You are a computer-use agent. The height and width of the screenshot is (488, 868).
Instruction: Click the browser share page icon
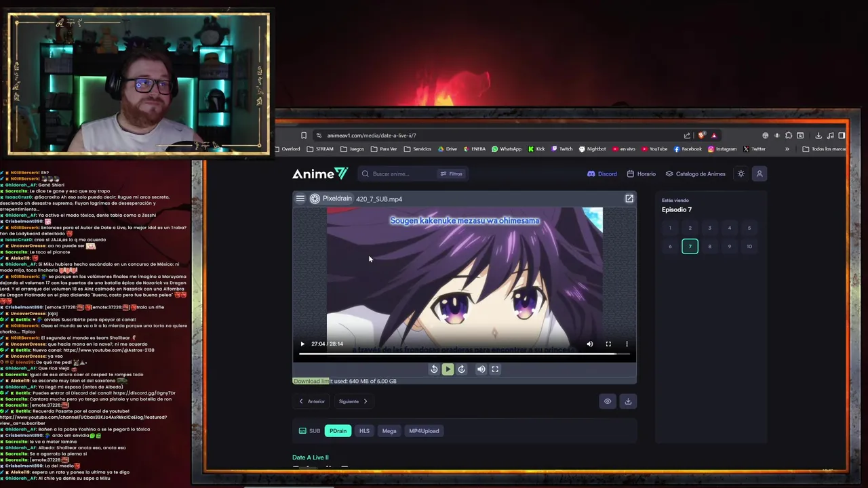pos(687,136)
